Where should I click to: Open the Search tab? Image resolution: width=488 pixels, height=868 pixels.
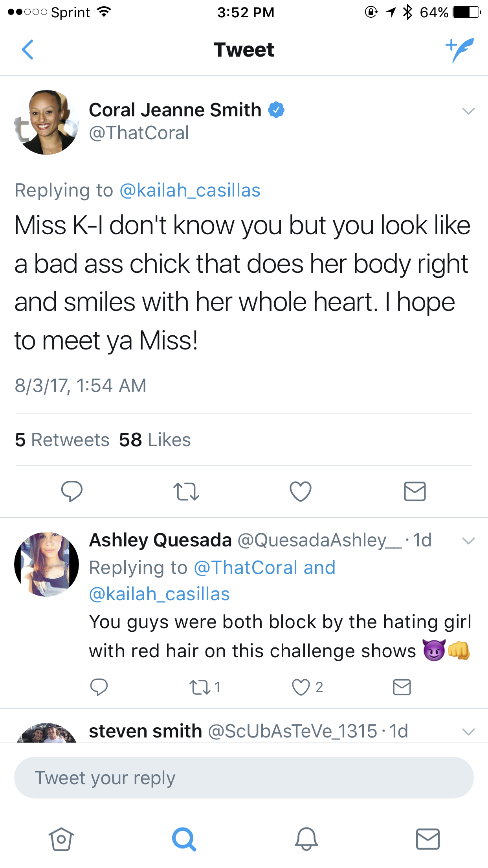[x=184, y=839]
